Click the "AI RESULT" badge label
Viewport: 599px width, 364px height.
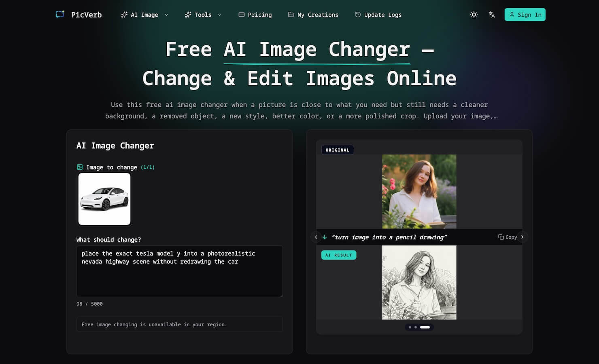[339, 255]
